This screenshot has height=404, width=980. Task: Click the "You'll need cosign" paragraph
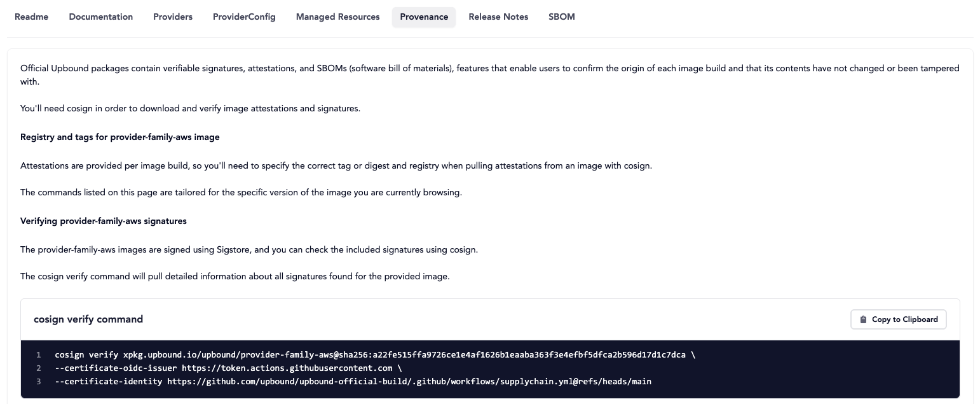coord(190,109)
